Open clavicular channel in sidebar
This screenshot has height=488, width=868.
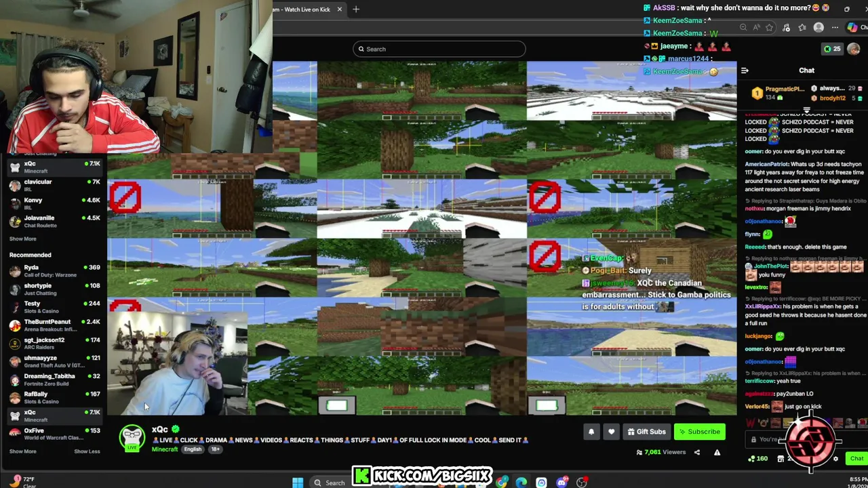click(54, 185)
